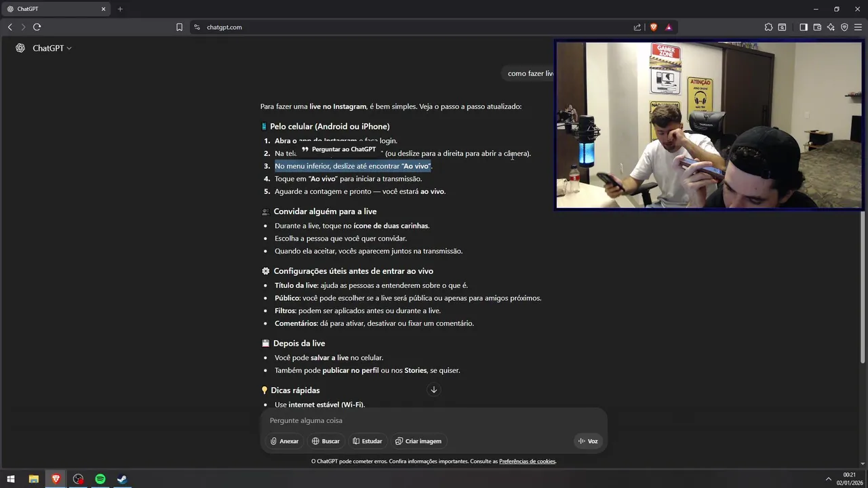Open Brave Wallet icon
Image resolution: width=868 pixels, height=488 pixels.
[817, 27]
